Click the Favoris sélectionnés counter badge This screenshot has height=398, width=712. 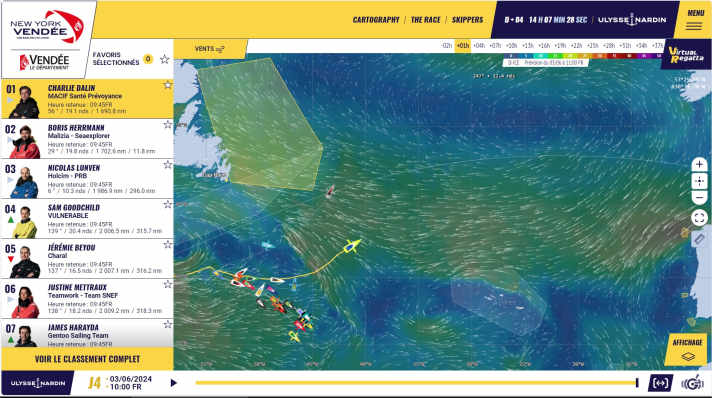[148, 59]
